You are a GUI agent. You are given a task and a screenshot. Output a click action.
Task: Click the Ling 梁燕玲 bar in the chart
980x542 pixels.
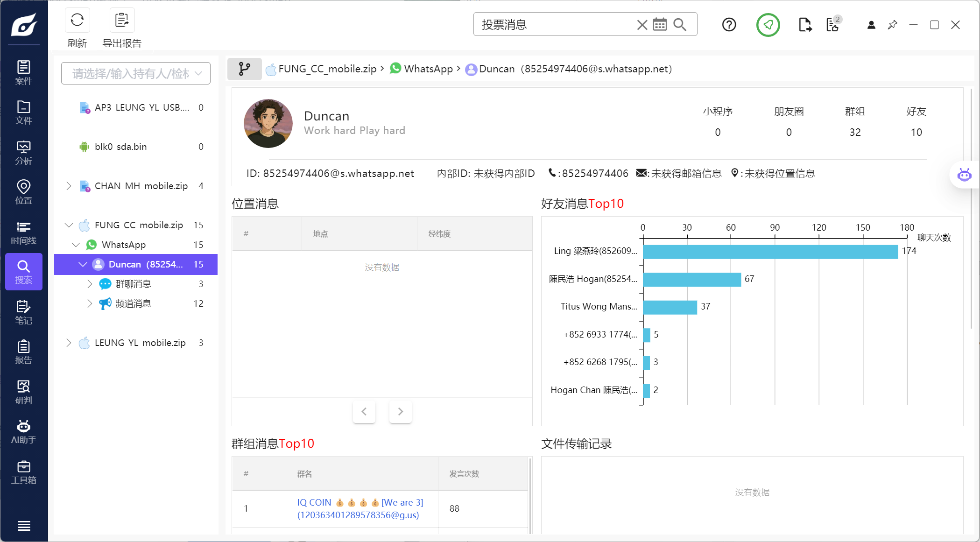click(x=770, y=252)
